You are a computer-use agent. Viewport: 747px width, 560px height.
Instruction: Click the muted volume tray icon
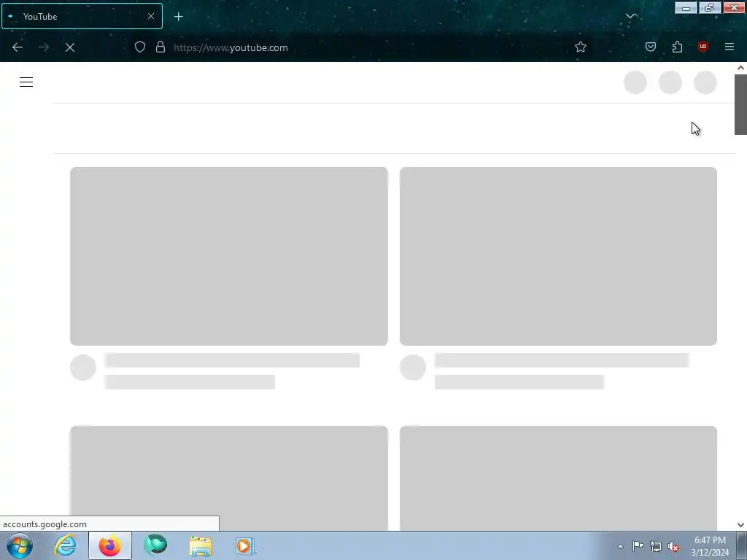coord(673,546)
